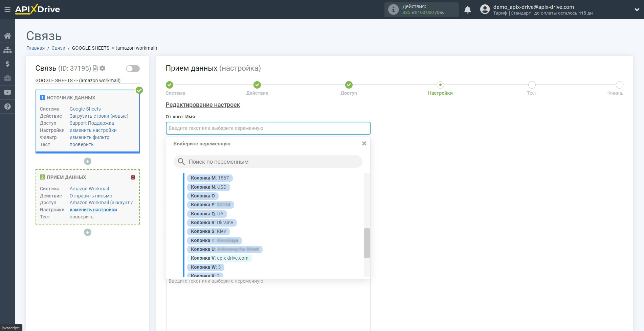Click the ApiX-Drive logo

[x=38, y=9]
